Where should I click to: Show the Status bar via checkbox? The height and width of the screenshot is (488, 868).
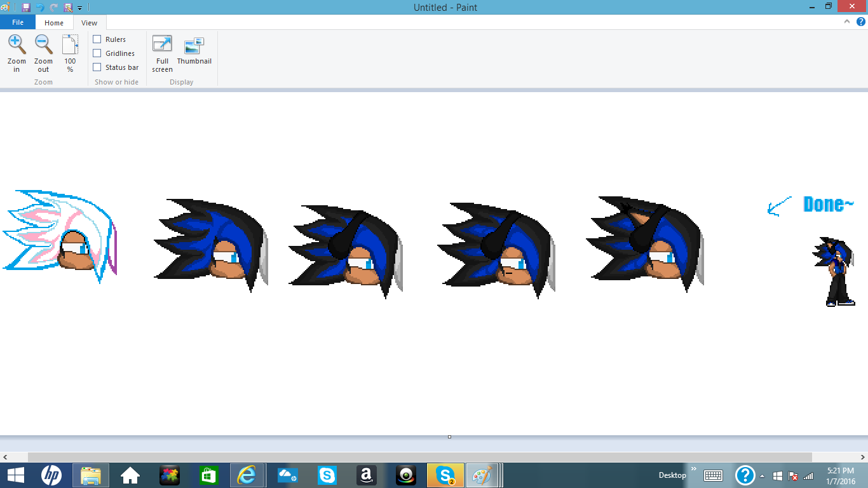pyautogui.click(x=97, y=67)
